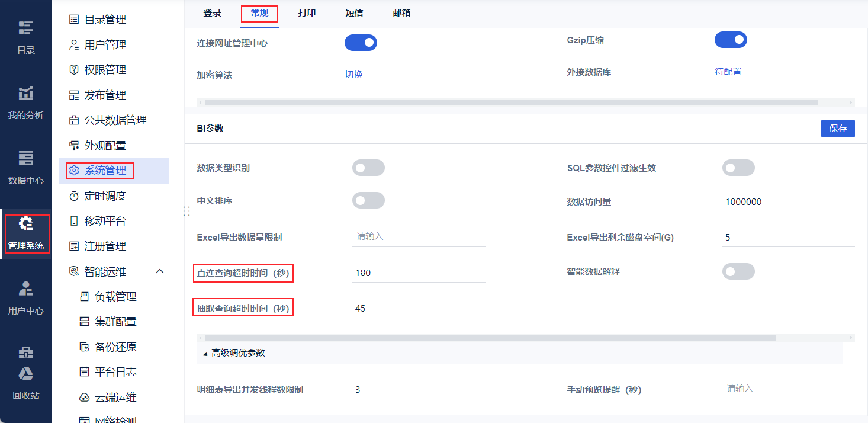
Task: Open 我的分析 chart icon
Action: click(26, 93)
